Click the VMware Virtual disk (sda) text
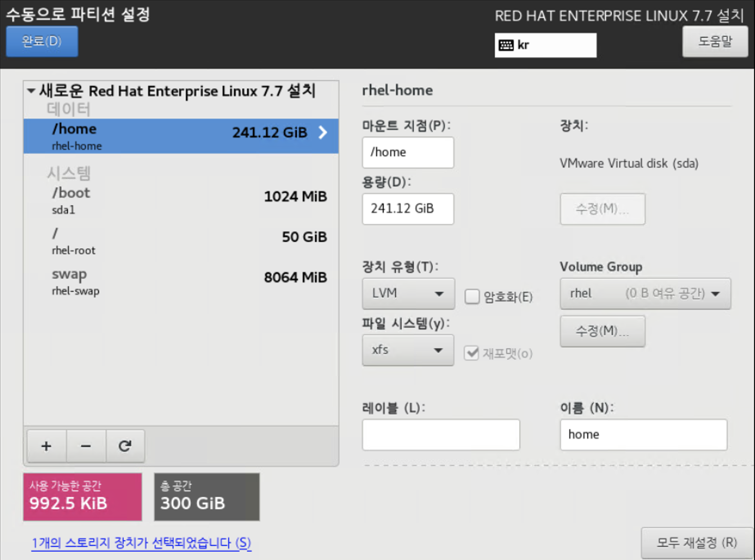Screen dimensions: 755x560 [x=629, y=164]
